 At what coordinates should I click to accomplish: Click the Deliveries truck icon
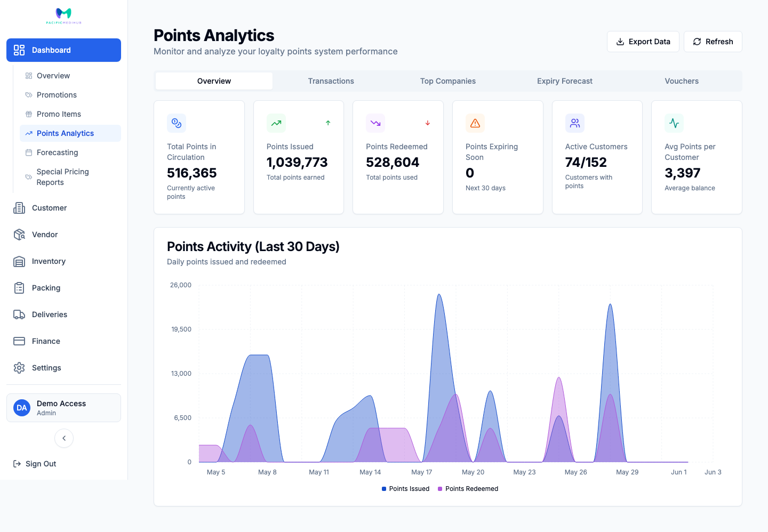(19, 315)
